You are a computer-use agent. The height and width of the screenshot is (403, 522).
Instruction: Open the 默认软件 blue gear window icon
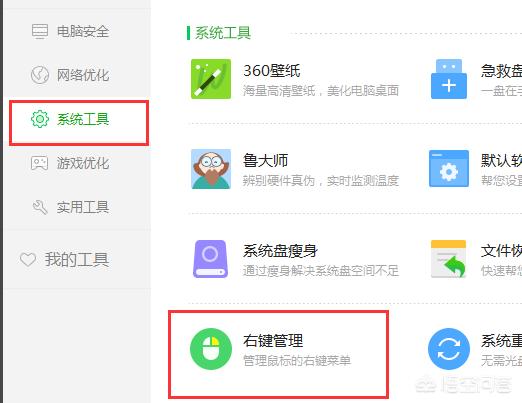(449, 169)
